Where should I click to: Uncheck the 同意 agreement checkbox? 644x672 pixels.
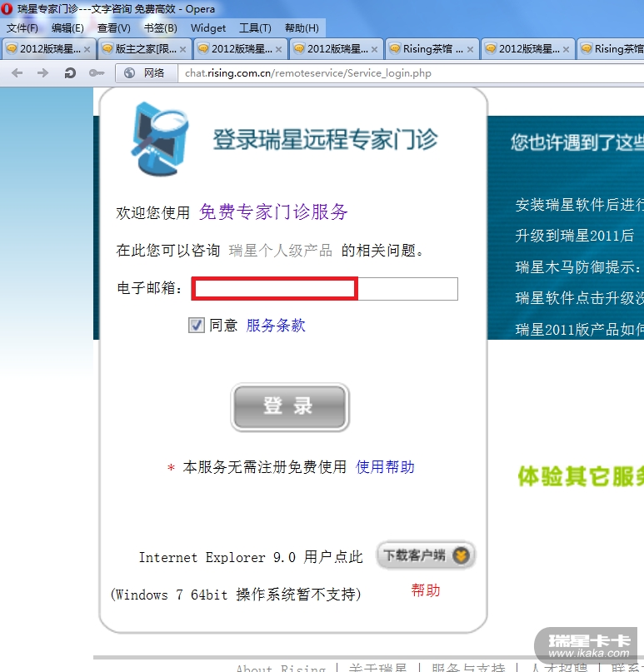pyautogui.click(x=197, y=326)
